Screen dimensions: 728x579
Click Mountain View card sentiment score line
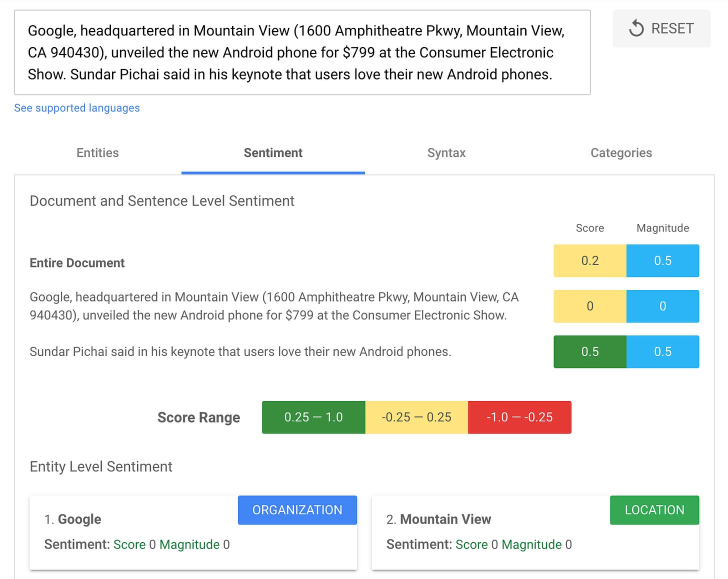(x=479, y=544)
